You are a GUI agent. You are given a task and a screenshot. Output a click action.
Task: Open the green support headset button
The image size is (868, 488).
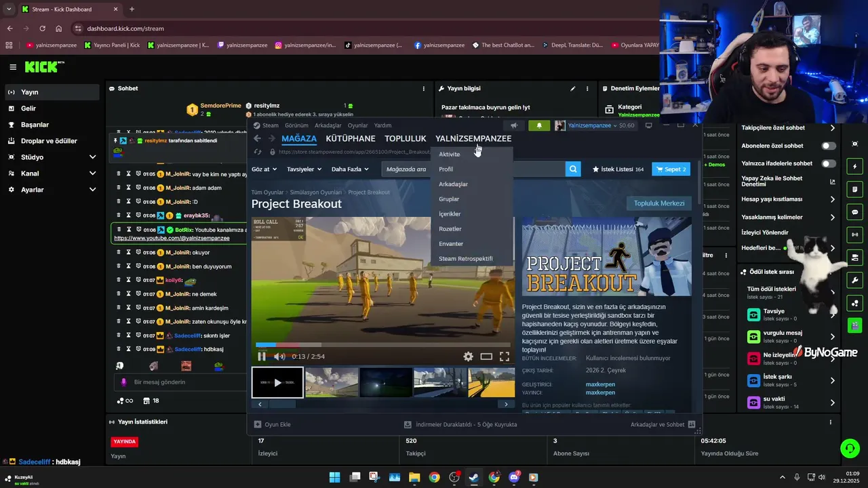[x=850, y=448]
